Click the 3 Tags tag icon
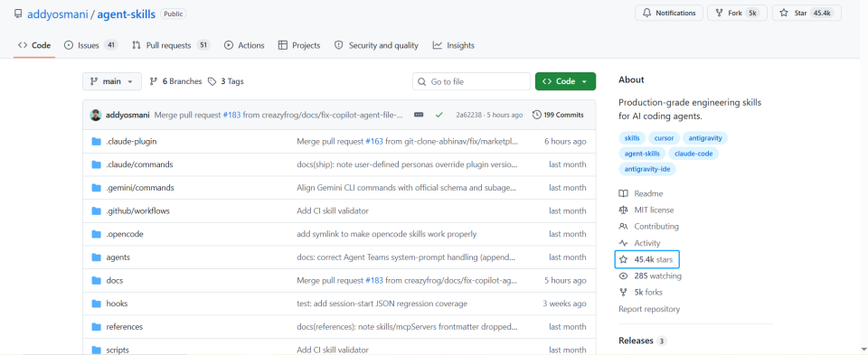868x355 pixels. click(x=212, y=81)
